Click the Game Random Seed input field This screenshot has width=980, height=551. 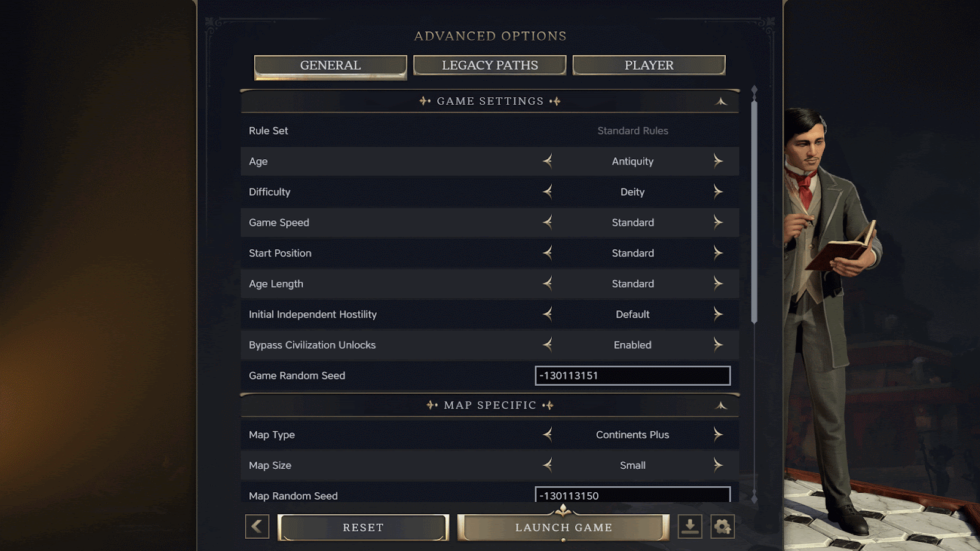(633, 375)
